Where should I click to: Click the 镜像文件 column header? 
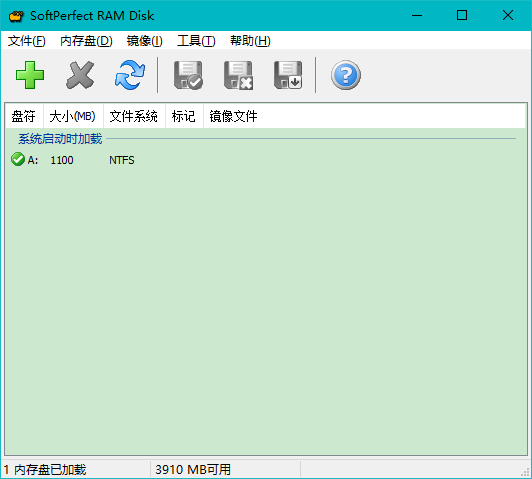[233, 116]
